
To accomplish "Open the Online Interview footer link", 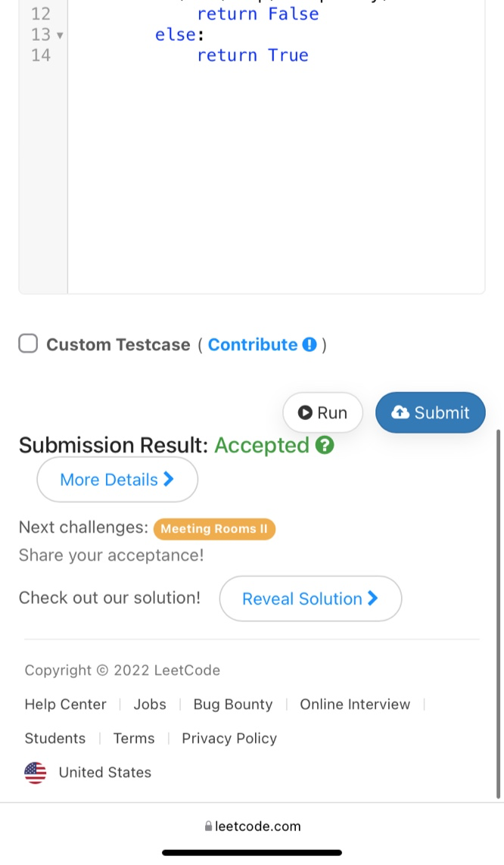I will click(x=355, y=704).
